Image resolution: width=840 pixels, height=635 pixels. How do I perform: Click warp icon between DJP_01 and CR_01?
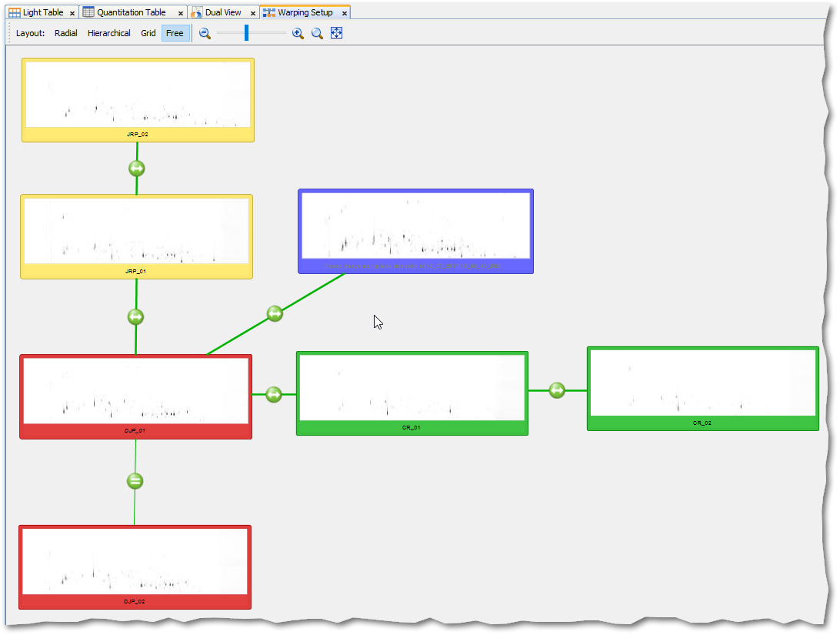274,394
